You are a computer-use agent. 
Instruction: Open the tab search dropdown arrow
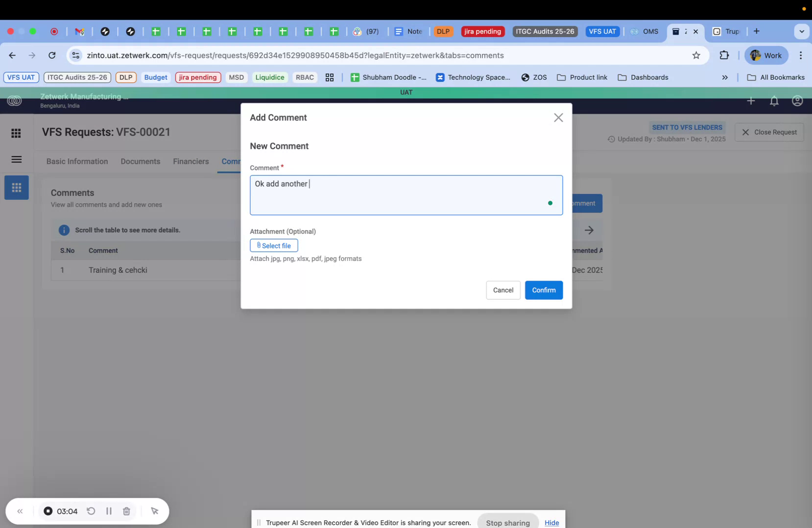coord(802,31)
